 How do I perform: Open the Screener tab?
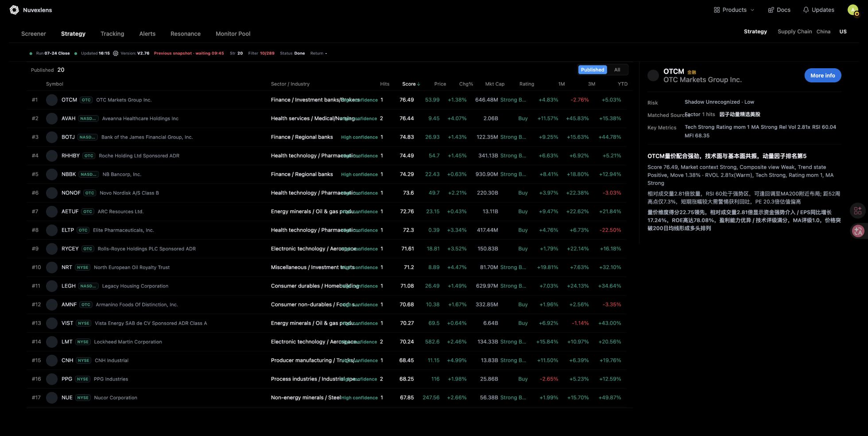click(34, 34)
